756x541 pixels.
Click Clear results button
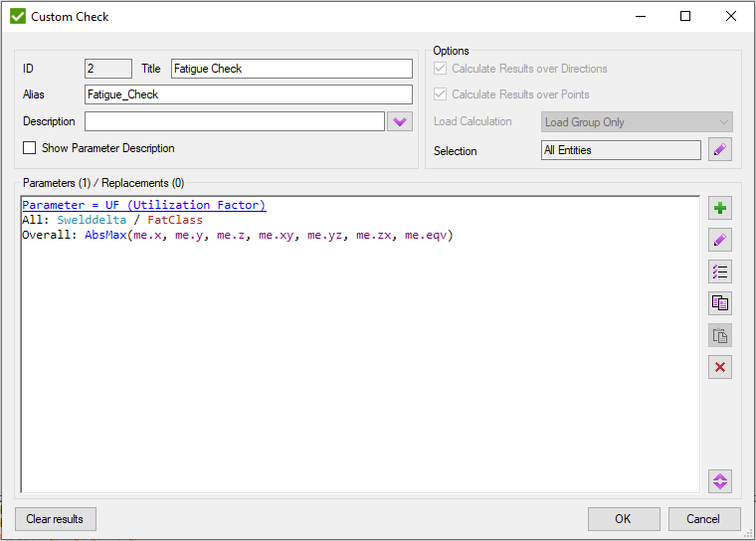tap(55, 519)
